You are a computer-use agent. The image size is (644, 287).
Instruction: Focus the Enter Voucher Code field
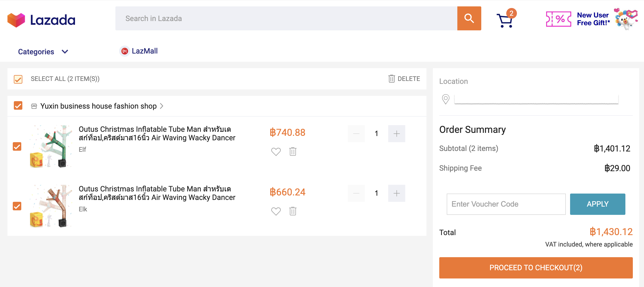click(x=506, y=204)
